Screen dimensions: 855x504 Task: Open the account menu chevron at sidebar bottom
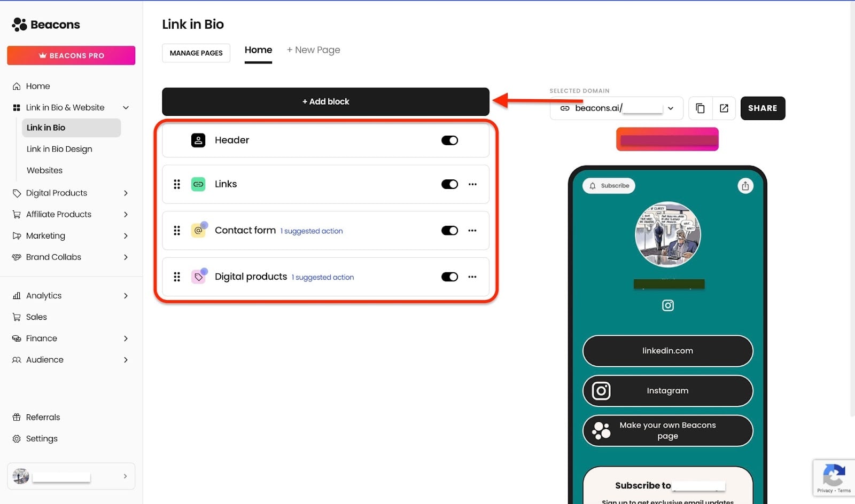point(125,476)
